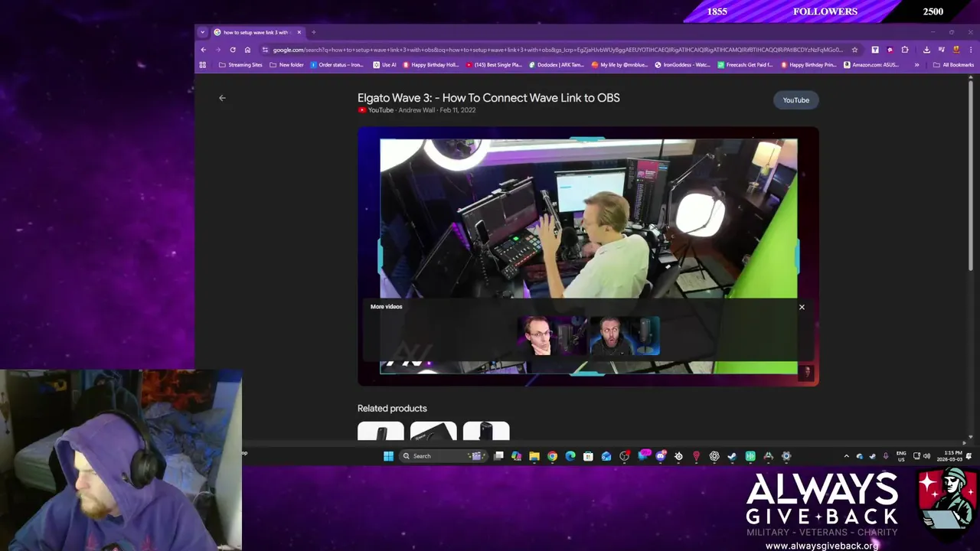Open the 'Happy Birthday Holl...' bookmark
The height and width of the screenshot is (551, 980).
[431, 65]
